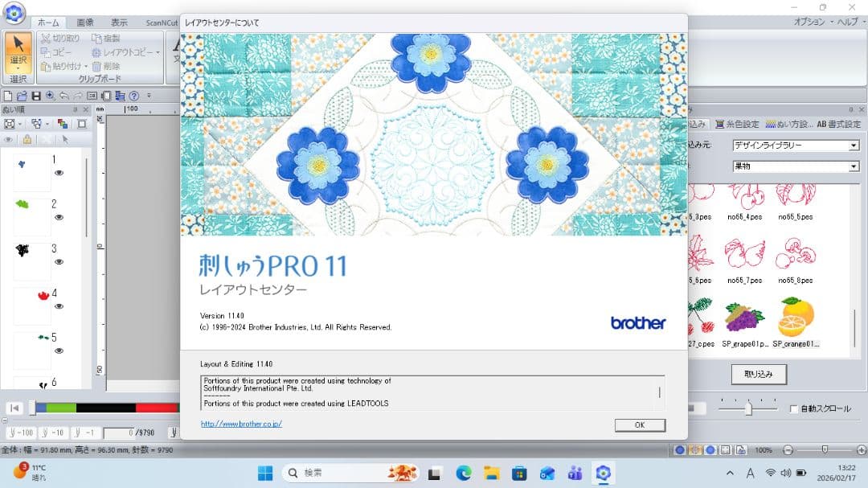Click the OK button in the about dialog
Viewport: 868px width, 488px height.
640,424
